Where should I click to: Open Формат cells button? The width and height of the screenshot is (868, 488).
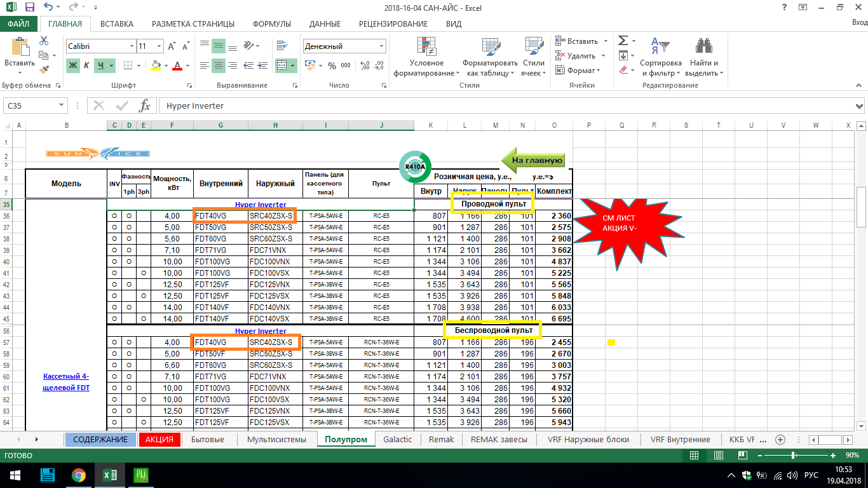pos(577,70)
